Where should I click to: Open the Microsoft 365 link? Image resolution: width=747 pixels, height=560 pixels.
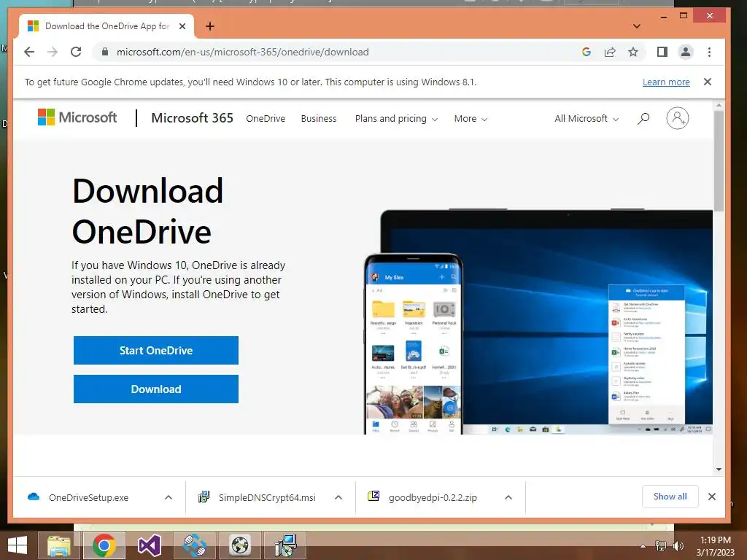tap(192, 117)
